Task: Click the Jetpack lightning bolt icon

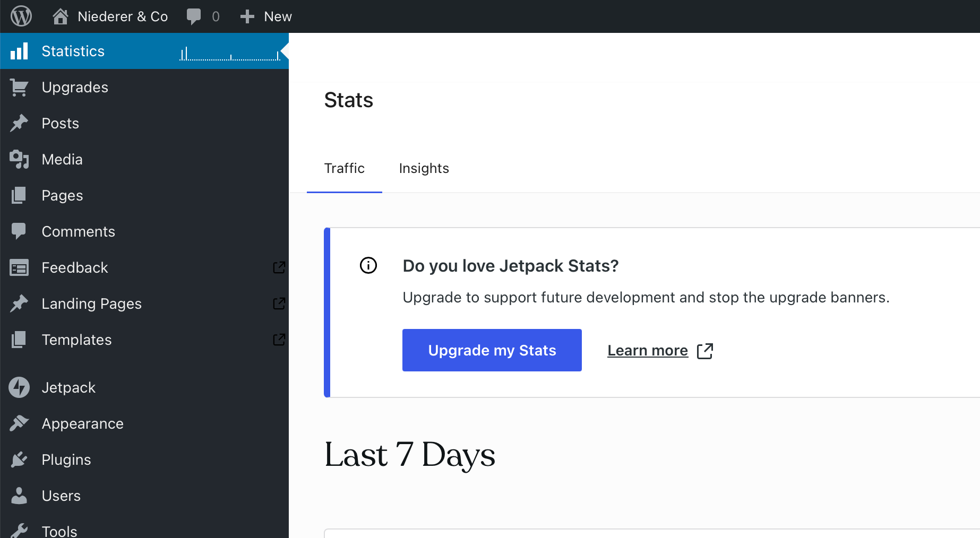Action: coord(19,387)
